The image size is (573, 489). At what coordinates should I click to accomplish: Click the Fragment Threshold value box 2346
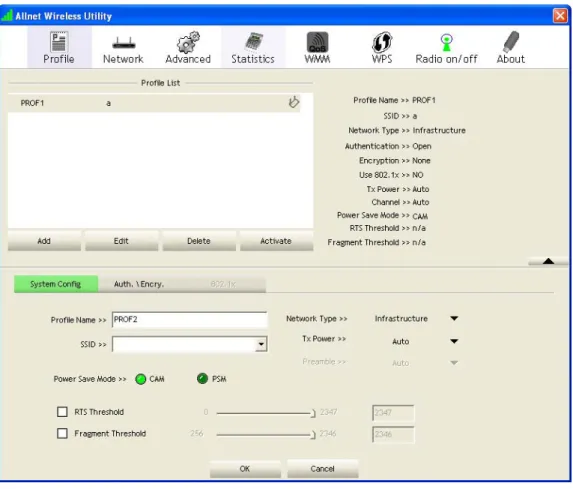click(x=393, y=434)
